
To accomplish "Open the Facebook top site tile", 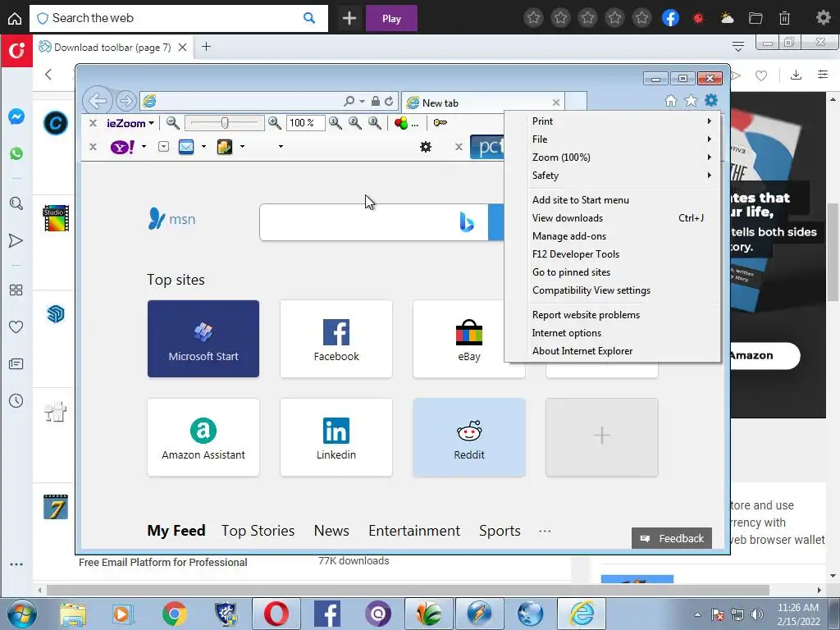I will [x=336, y=339].
